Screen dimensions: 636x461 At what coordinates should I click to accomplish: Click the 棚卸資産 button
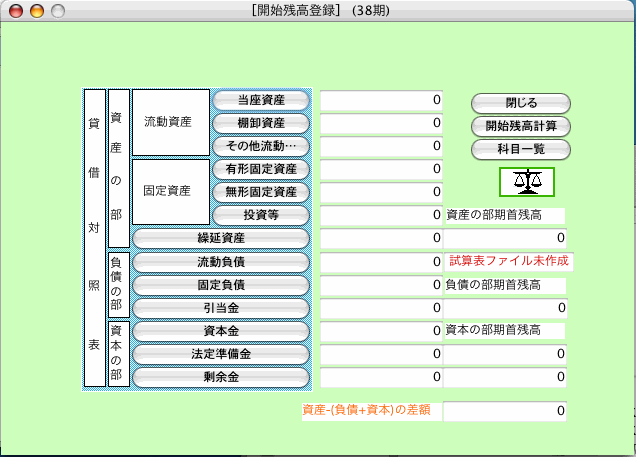point(262,123)
